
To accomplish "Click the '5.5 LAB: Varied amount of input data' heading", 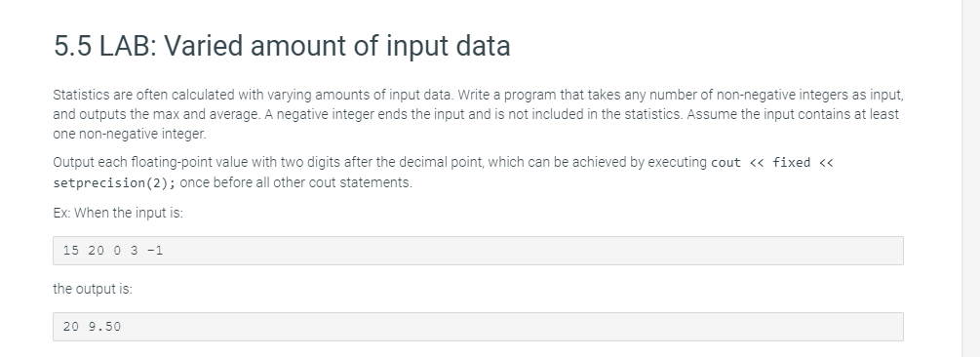I will [x=282, y=46].
